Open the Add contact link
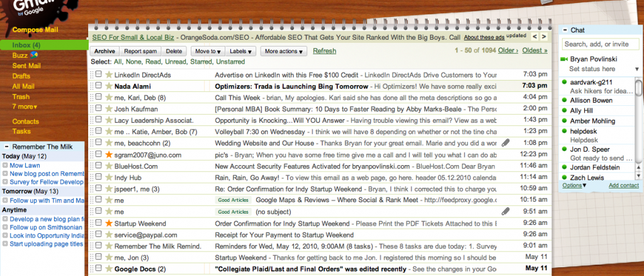644x276 pixels. (623, 185)
